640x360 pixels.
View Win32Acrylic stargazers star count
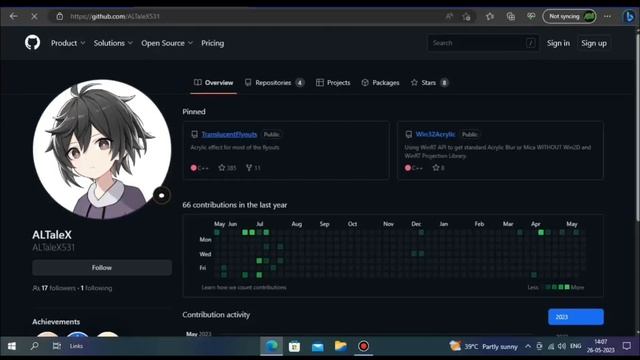438,168
